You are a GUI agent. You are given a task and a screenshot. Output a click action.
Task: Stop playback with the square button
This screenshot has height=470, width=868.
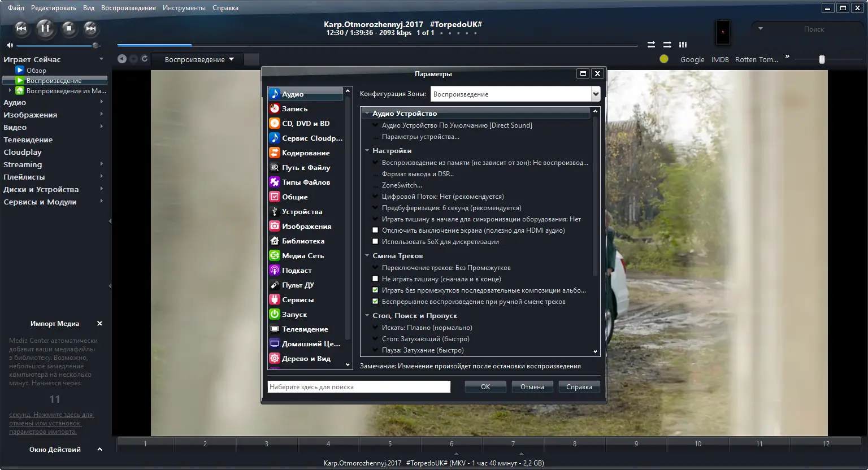click(x=69, y=28)
